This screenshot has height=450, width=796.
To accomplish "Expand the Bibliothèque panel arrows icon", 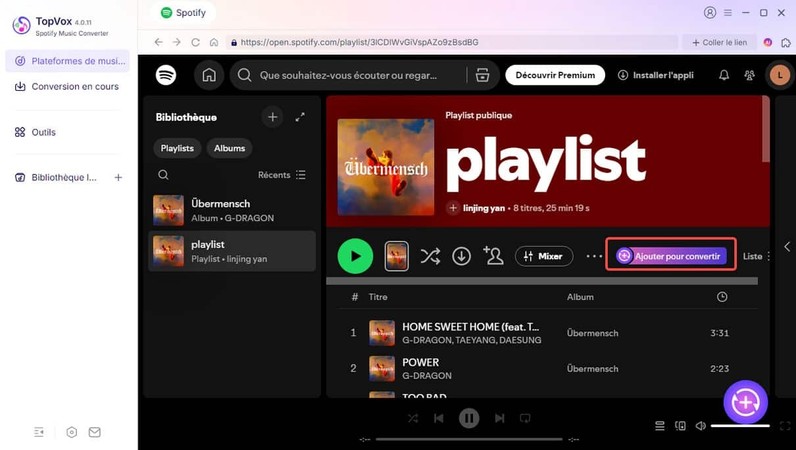I will tap(300, 117).
